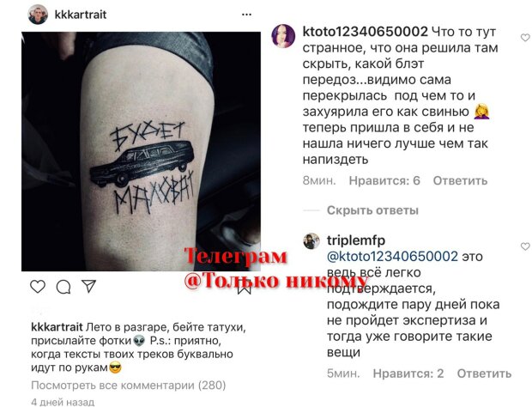Show likes on first comment, Нравится: 6
This screenshot has width=532, height=407.
point(384,180)
